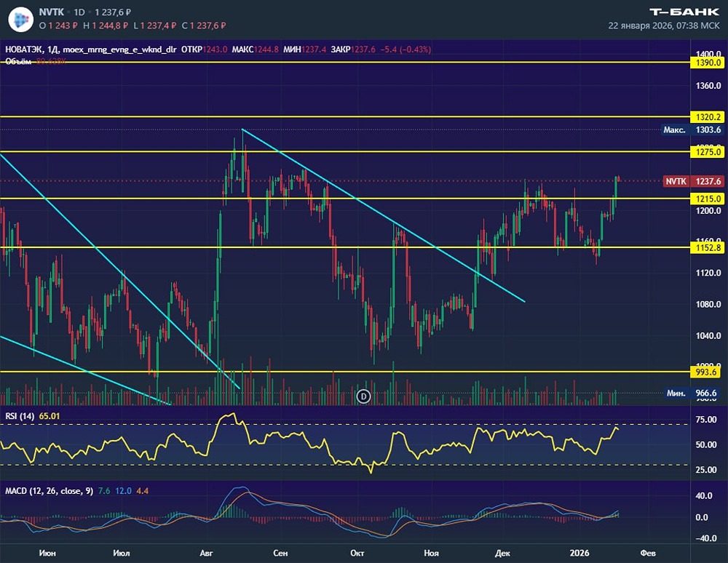The height and width of the screenshot is (563, 728).
Task: Click the T-БАНК logo
Action: click(x=684, y=12)
